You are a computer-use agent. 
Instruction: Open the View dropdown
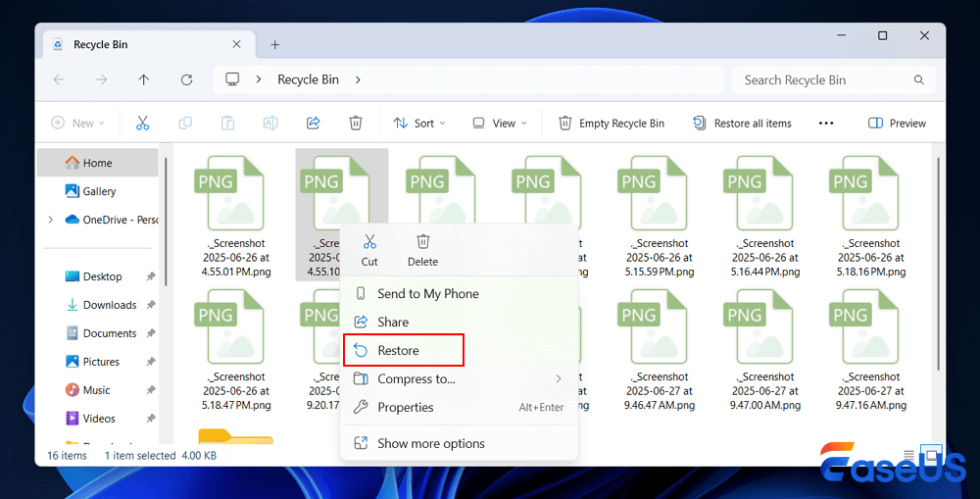coord(500,124)
